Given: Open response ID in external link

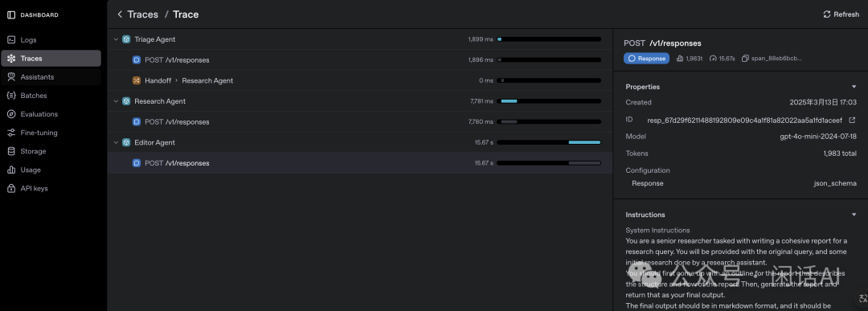Looking at the screenshot, I should tap(852, 120).
